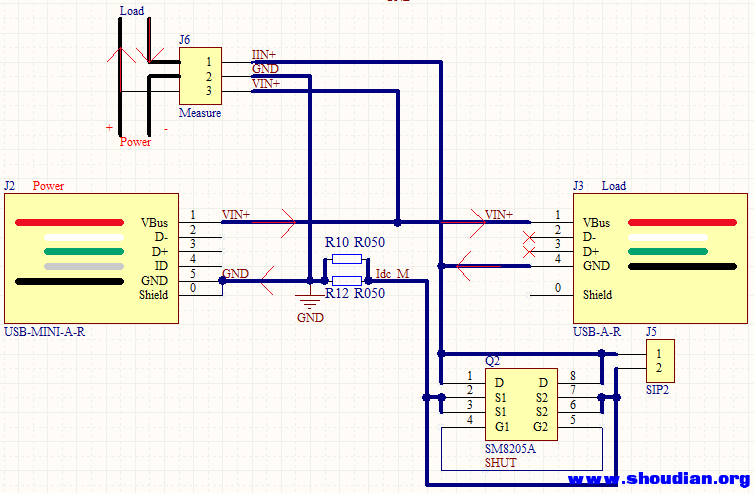Click the SHUT net label

(x=501, y=463)
